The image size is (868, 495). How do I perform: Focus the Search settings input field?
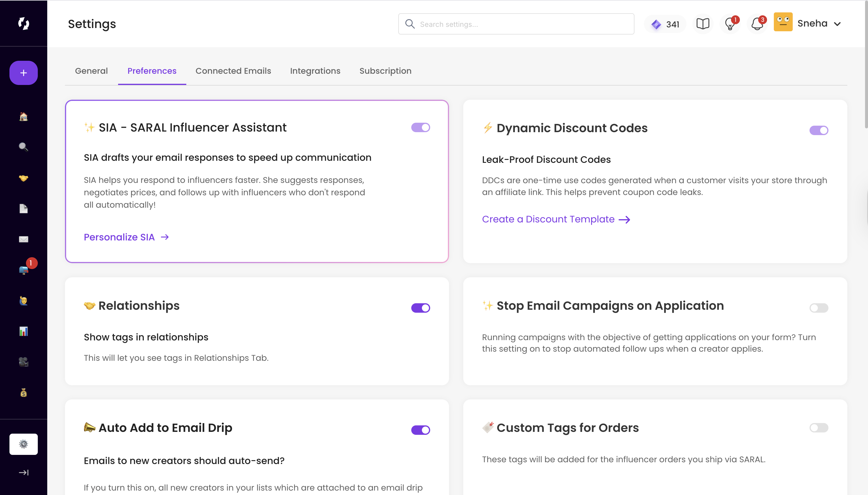point(516,24)
